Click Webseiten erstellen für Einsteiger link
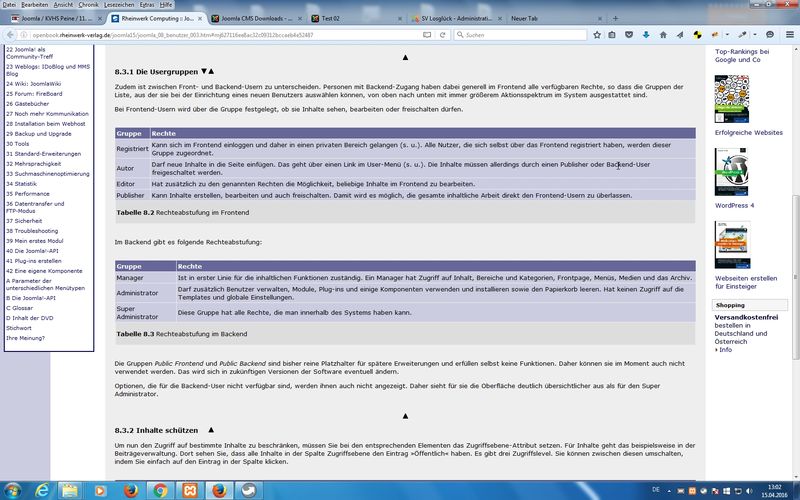800x500 pixels. (x=746, y=283)
